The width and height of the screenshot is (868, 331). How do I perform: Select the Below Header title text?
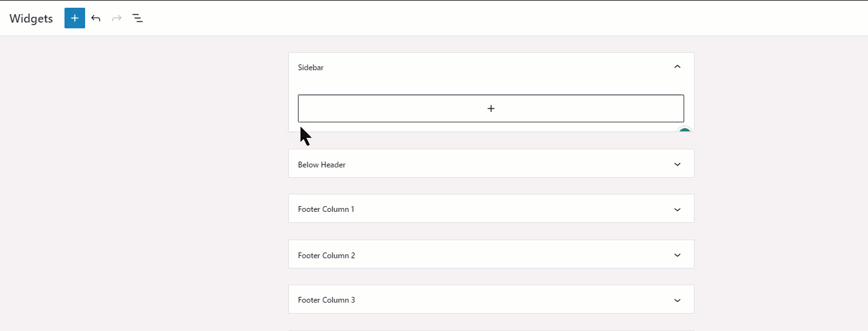click(322, 165)
